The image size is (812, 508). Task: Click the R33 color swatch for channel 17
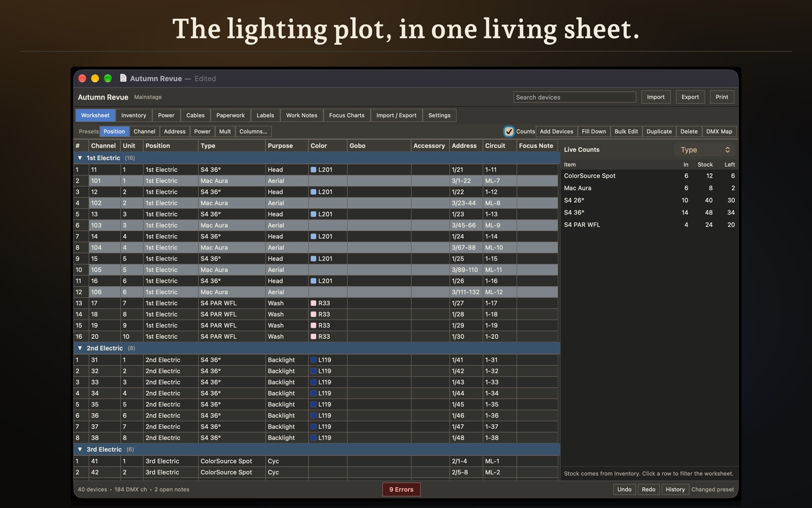(314, 303)
